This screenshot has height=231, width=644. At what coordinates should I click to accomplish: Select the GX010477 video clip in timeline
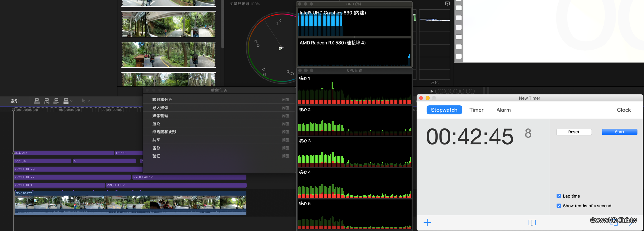(x=130, y=203)
